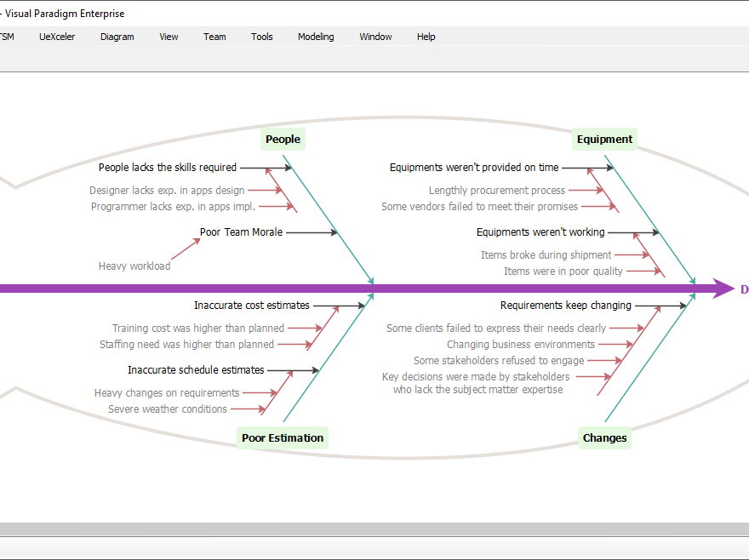Select the Poor Team Morale cause
The image size is (749, 560).
[241, 231]
